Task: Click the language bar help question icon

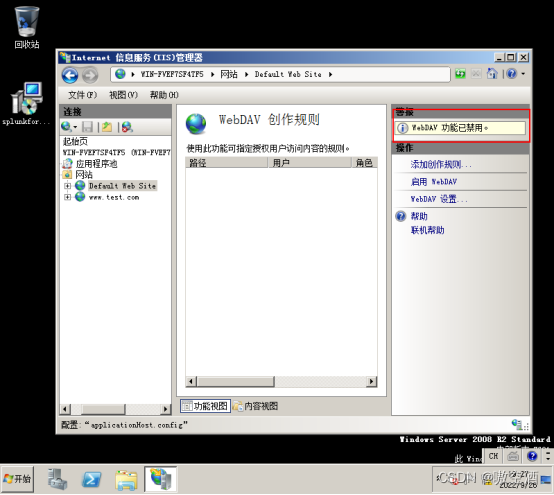Action: coord(532,456)
